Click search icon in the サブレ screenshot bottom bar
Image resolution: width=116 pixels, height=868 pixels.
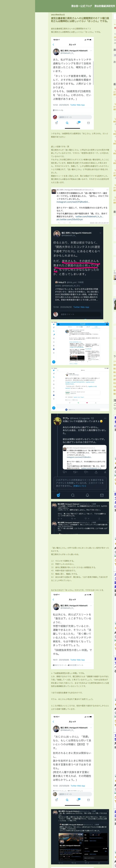click(73, 495)
